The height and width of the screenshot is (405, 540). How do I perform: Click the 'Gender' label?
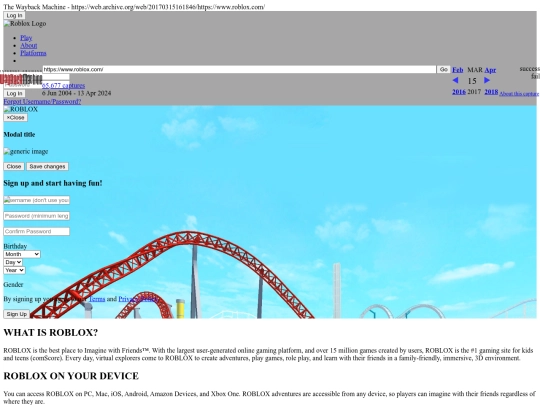pos(13,284)
